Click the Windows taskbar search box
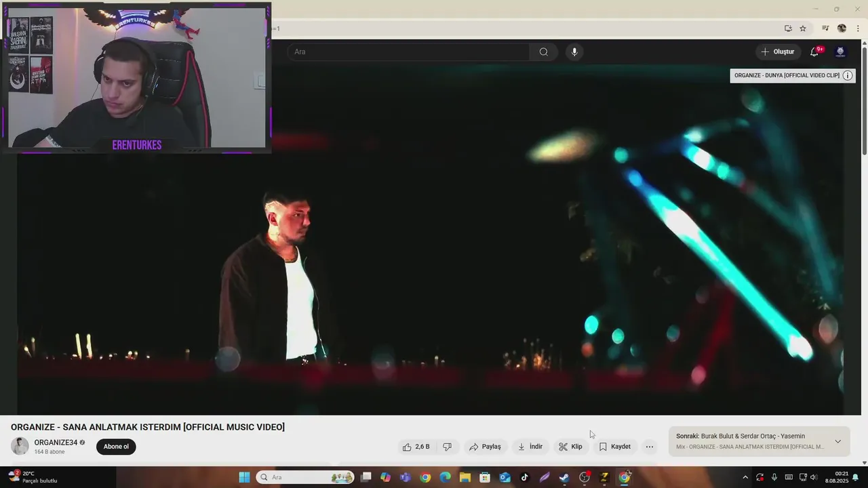This screenshot has width=868, height=488. tap(304, 477)
